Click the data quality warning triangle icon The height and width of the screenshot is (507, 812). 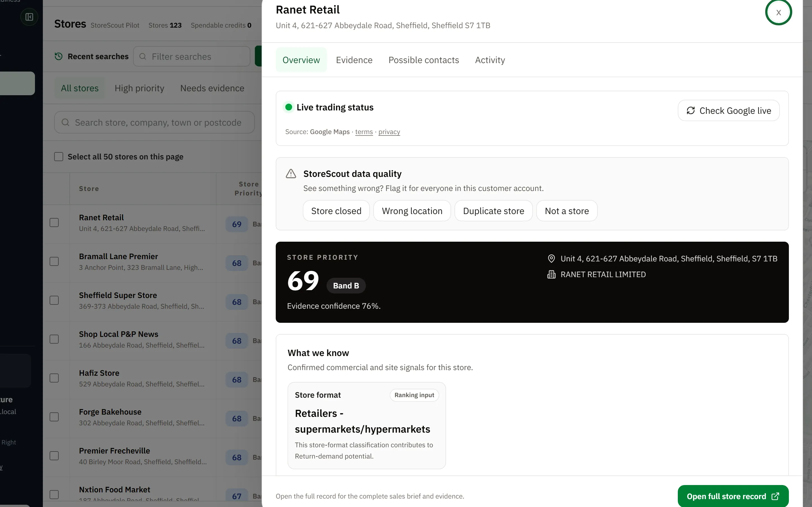click(x=291, y=174)
